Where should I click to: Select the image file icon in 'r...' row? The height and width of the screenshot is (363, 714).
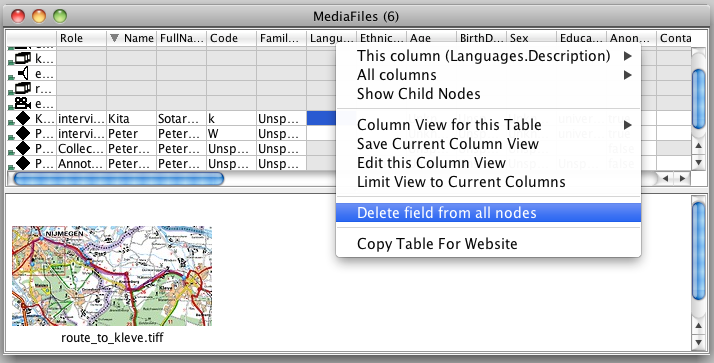coord(23,88)
